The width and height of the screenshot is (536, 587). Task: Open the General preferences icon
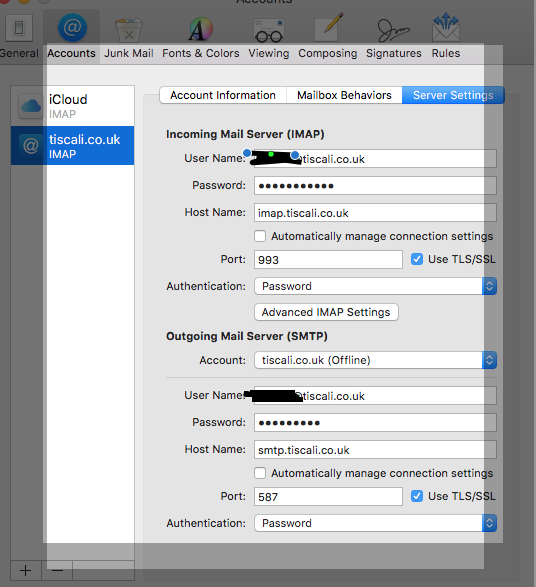[19, 28]
